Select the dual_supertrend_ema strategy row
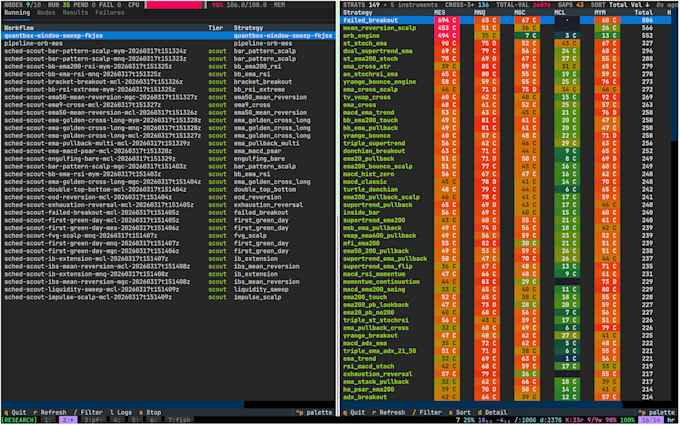 coord(506,51)
